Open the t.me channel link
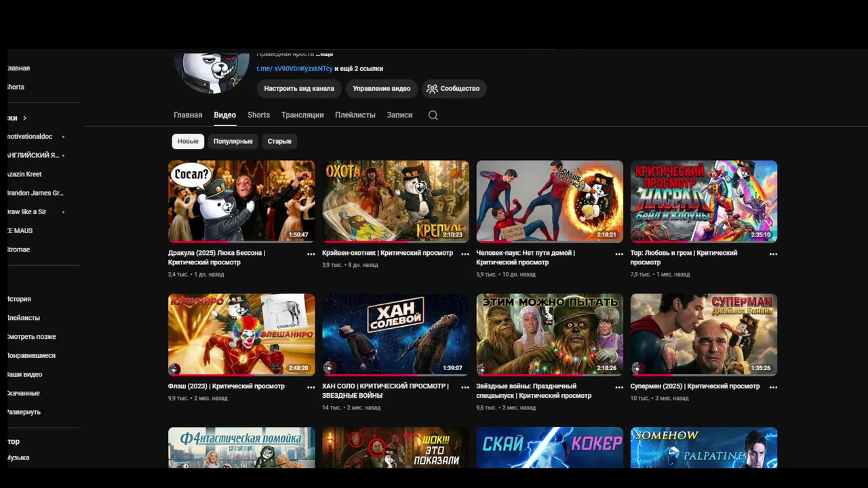Viewport: 868px width, 488px height. (294, 68)
